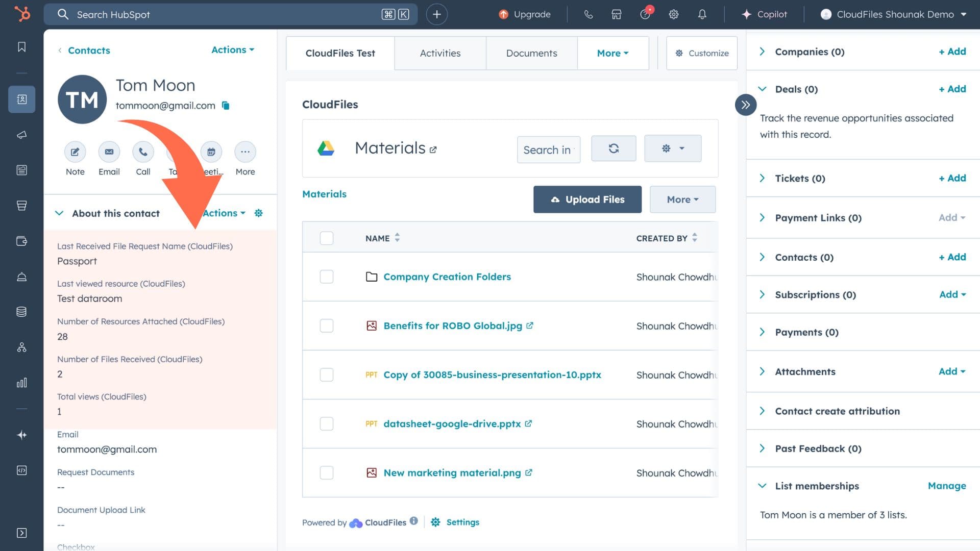Click the bookmarks icon in the left sidebar
This screenshot has height=551, width=980.
(21, 47)
